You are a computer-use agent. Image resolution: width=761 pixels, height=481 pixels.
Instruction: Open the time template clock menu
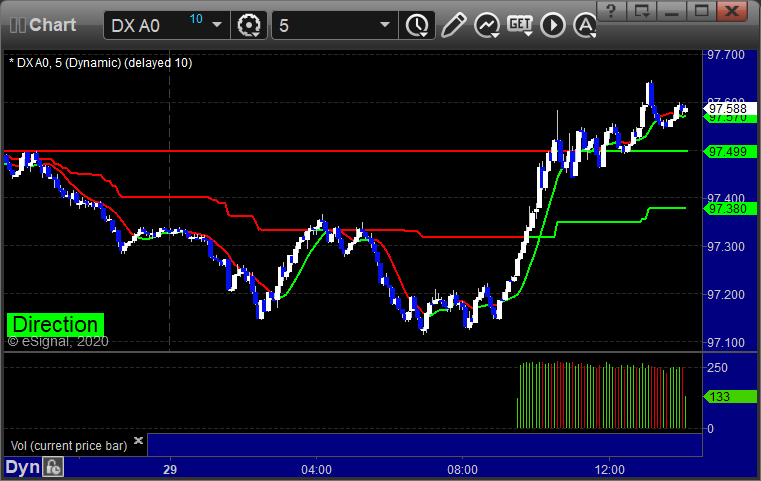[x=417, y=25]
